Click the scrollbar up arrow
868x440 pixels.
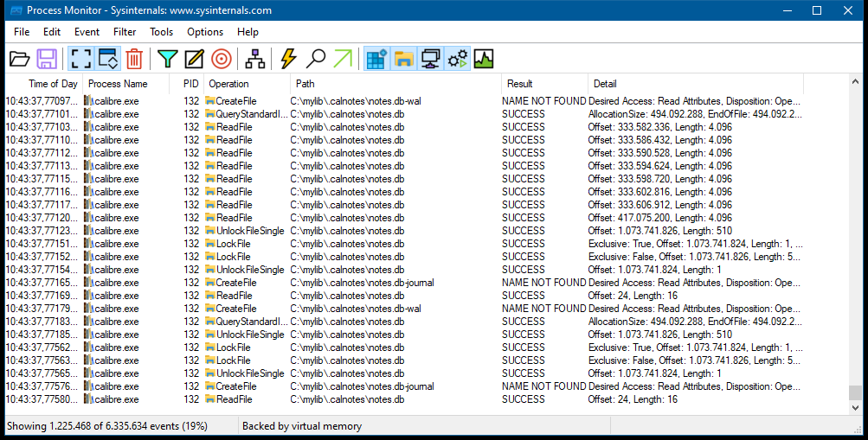pos(855,81)
